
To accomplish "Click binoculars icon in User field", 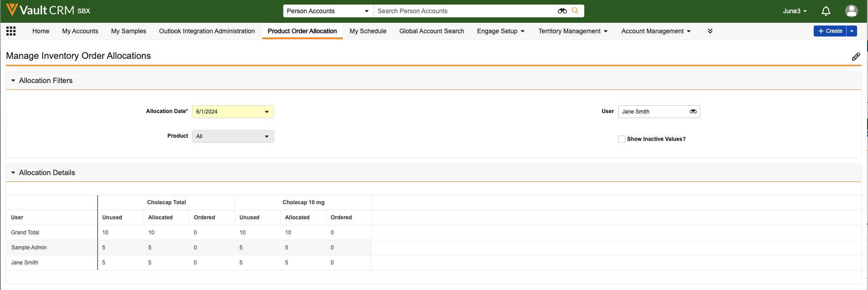I will (x=693, y=112).
